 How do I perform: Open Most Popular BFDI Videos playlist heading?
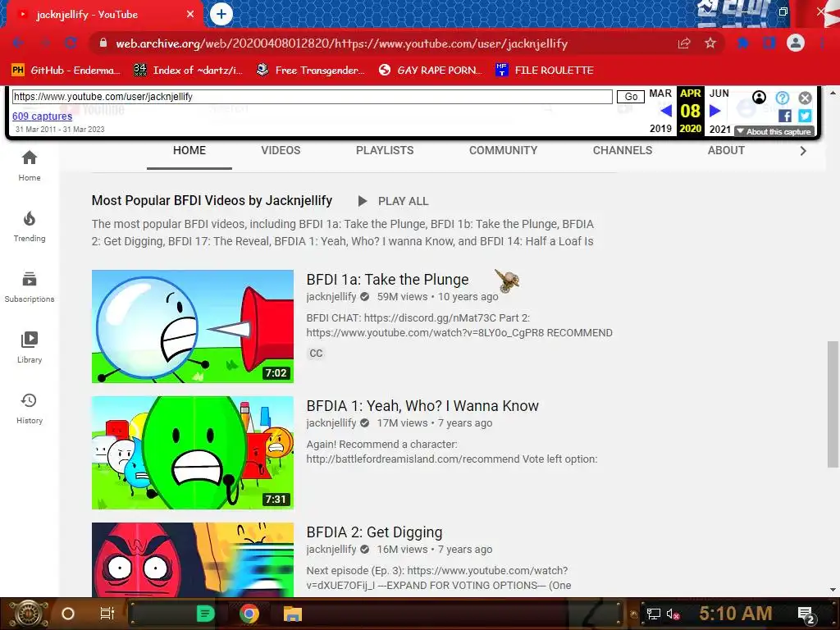coord(212,201)
